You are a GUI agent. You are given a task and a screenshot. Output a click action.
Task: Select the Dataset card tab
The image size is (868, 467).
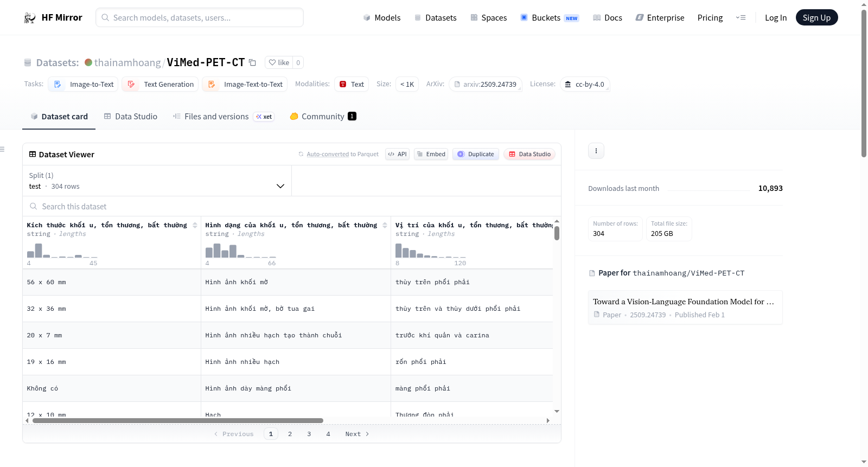pos(59,117)
